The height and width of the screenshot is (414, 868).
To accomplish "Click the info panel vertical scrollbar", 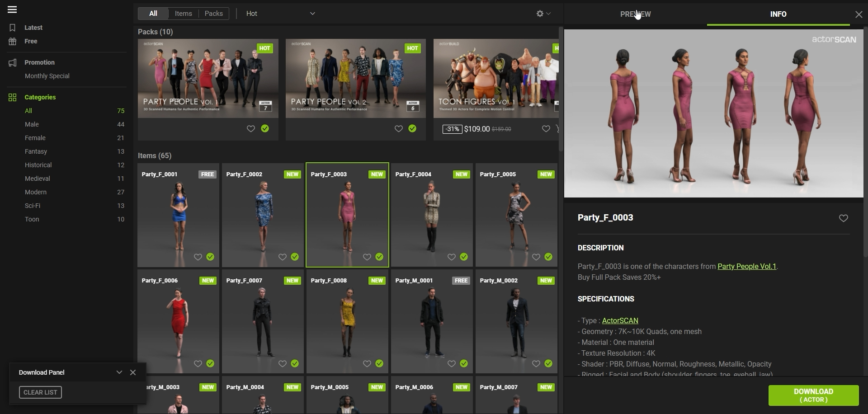I will [865, 142].
